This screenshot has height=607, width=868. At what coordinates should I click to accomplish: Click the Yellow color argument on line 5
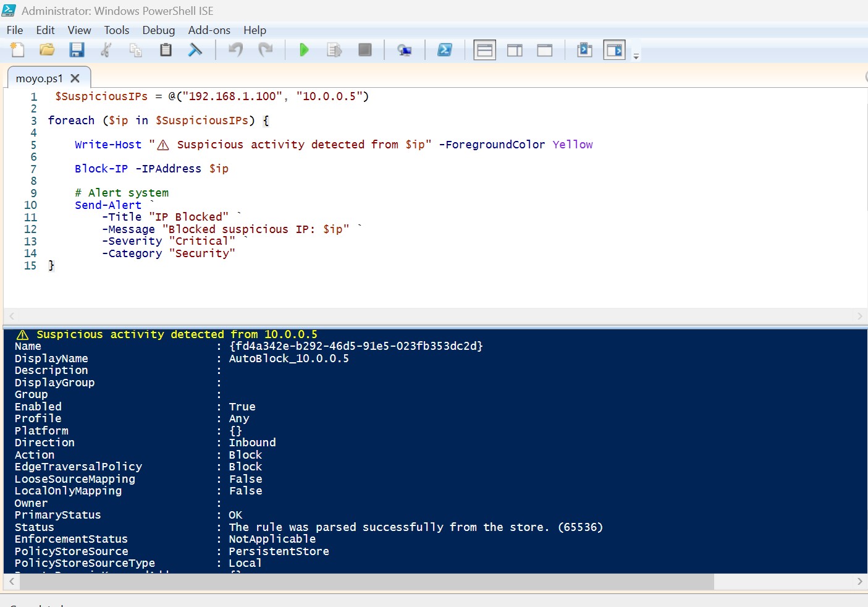573,145
